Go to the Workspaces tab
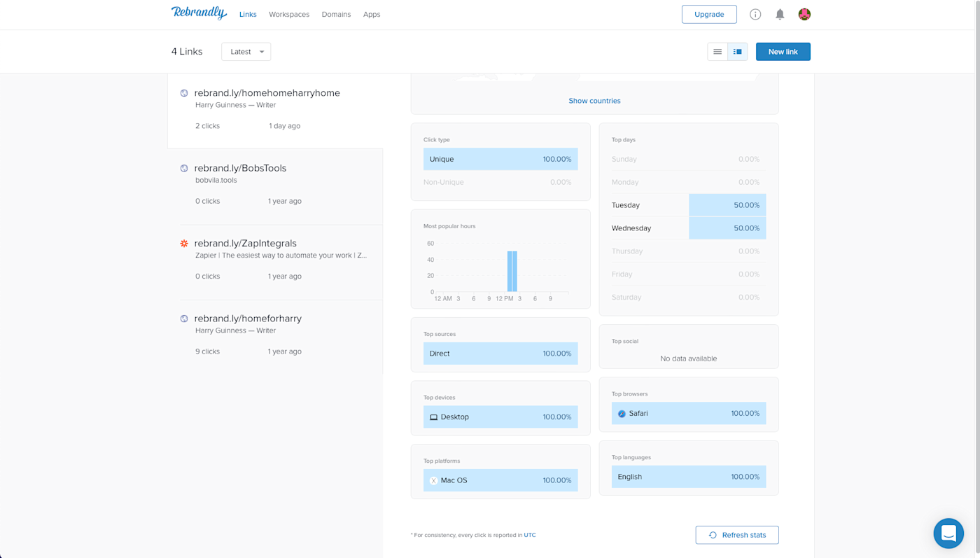 (x=289, y=14)
